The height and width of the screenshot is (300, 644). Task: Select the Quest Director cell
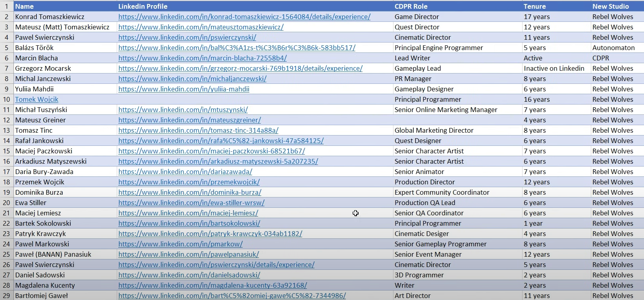click(x=457, y=27)
